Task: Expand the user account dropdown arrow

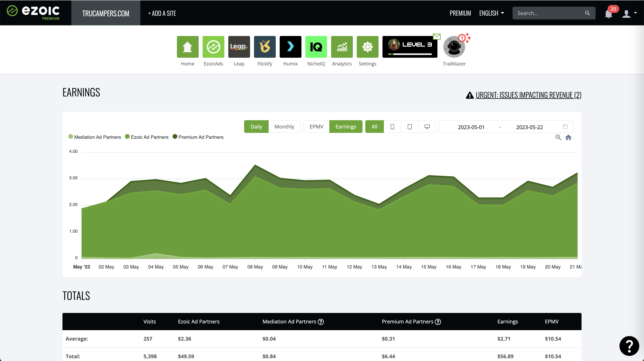Action: coord(635,13)
